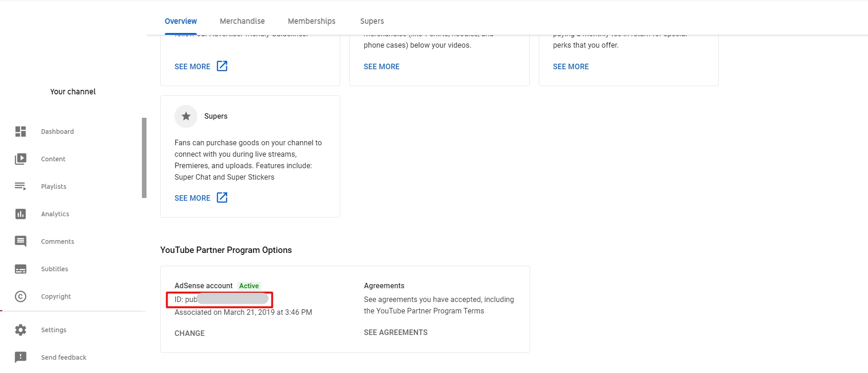The height and width of the screenshot is (373, 868).
Task: Click the 'Agreements' heading
Action: coord(384,285)
